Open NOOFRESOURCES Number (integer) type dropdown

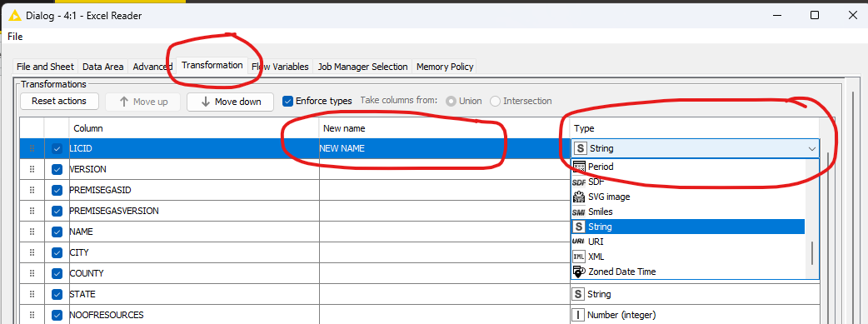click(x=694, y=315)
